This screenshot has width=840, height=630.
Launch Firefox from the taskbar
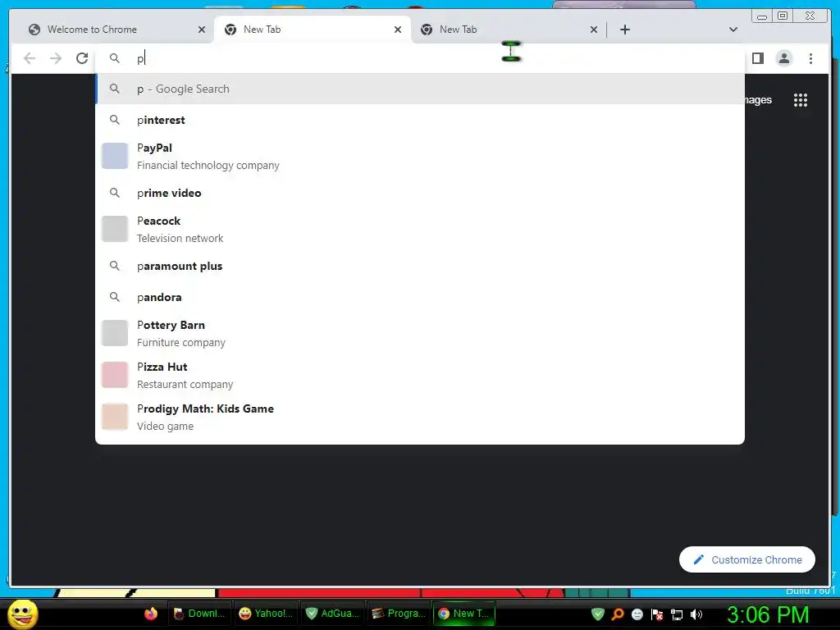tap(151, 614)
